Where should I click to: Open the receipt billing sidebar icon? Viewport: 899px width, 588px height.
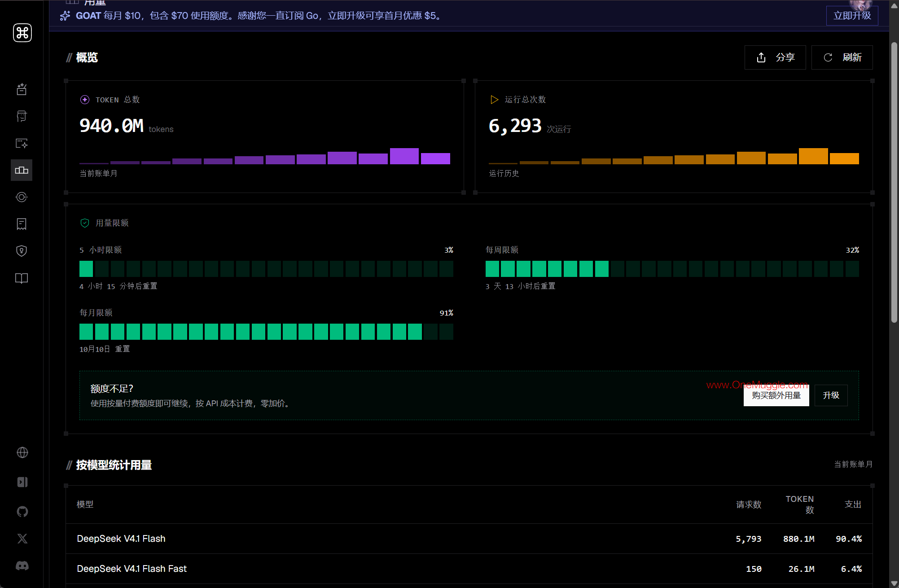coord(22,224)
